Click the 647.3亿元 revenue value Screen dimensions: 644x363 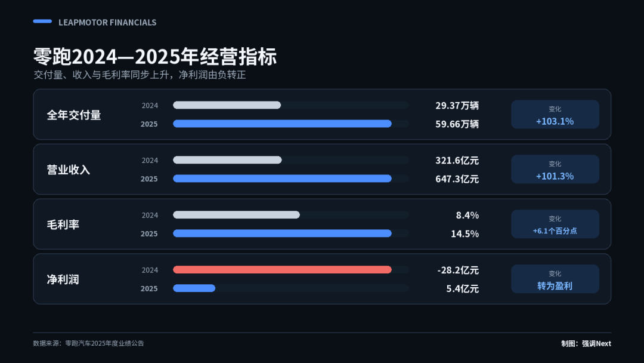coord(457,179)
